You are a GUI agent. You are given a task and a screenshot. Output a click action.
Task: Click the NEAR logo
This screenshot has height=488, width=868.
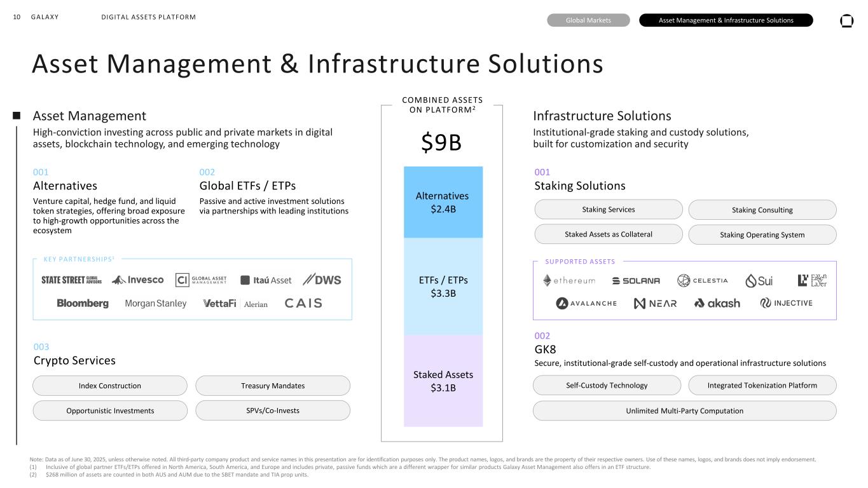point(655,304)
